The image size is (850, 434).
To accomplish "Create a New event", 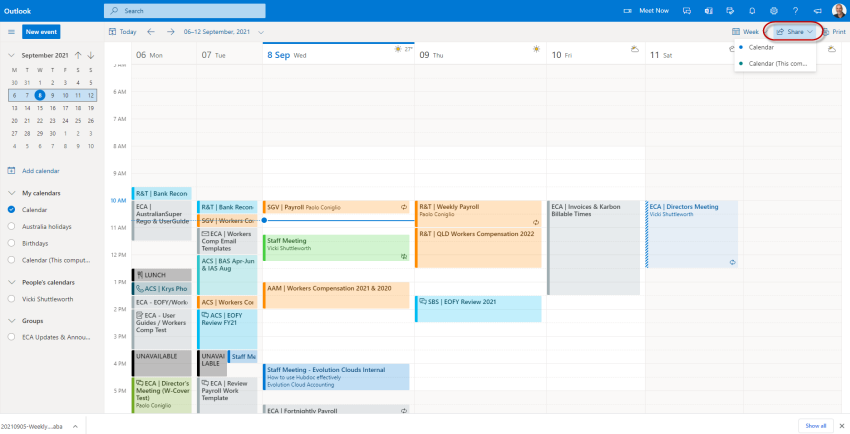I will (x=41, y=32).
